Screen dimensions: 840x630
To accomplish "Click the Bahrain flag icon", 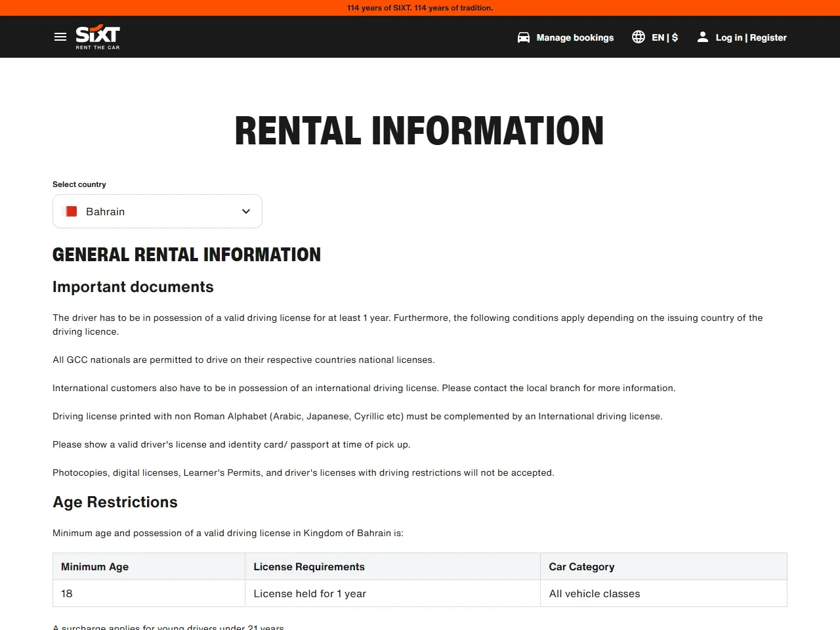I will click(x=70, y=211).
